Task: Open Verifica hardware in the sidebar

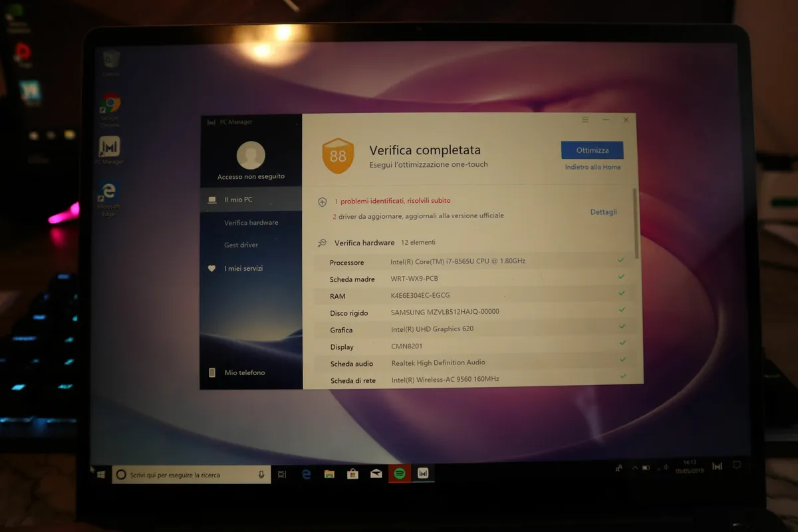Action: pyautogui.click(x=251, y=223)
